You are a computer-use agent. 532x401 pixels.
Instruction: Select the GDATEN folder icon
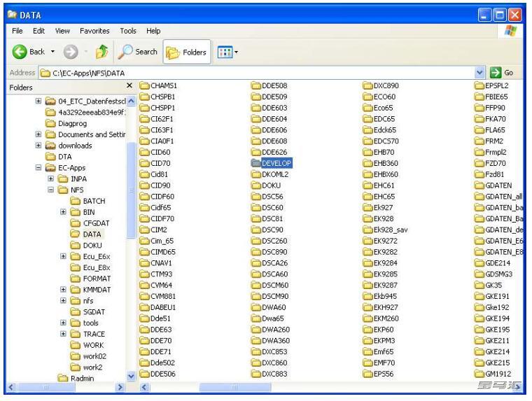(479, 185)
